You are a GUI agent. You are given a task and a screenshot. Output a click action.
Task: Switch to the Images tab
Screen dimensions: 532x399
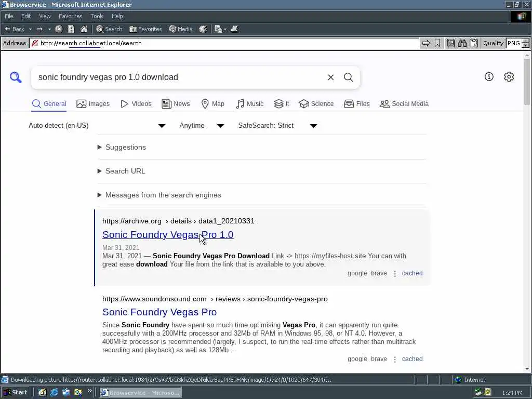click(x=93, y=104)
